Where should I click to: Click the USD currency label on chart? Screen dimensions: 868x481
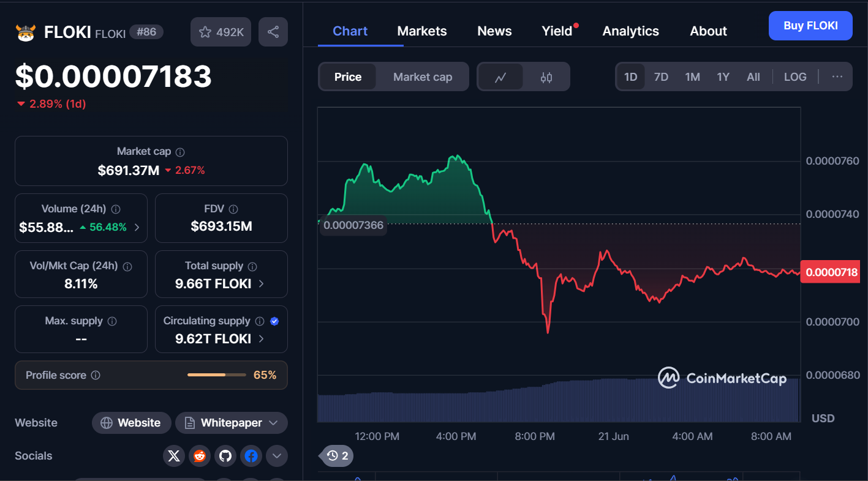click(x=823, y=419)
